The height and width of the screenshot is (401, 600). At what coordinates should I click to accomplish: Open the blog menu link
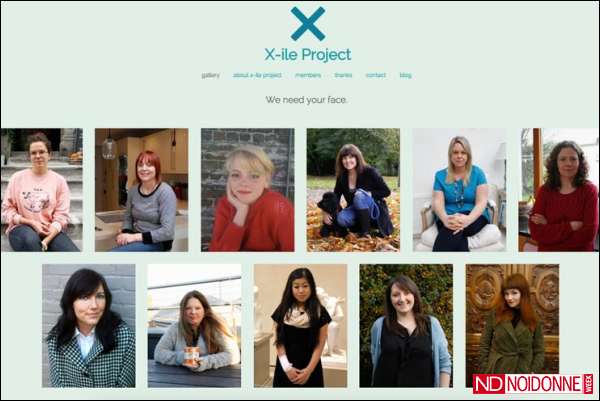(x=406, y=75)
